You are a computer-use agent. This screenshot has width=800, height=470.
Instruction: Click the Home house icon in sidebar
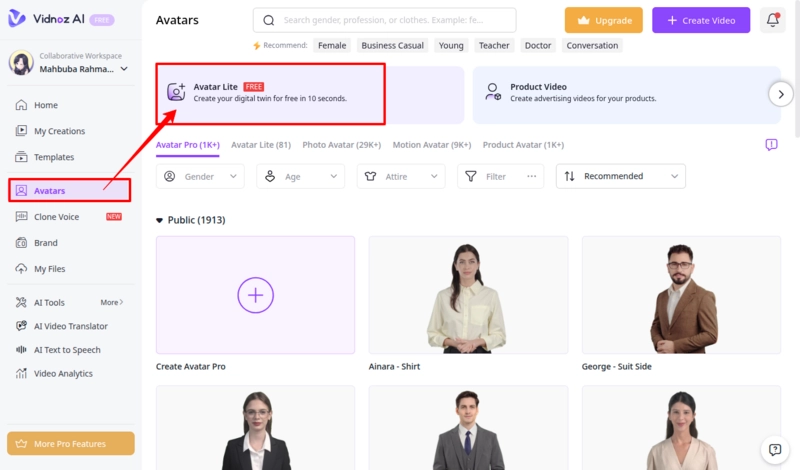coord(21,105)
